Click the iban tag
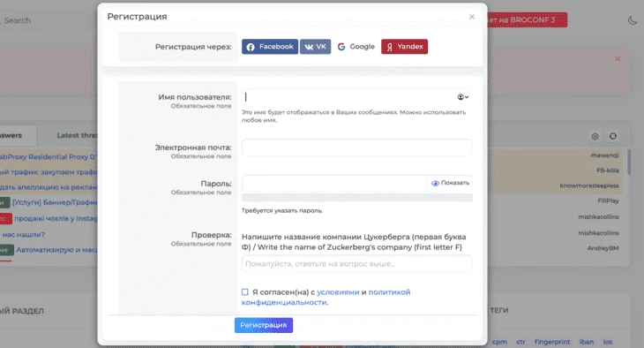 pos(587,342)
